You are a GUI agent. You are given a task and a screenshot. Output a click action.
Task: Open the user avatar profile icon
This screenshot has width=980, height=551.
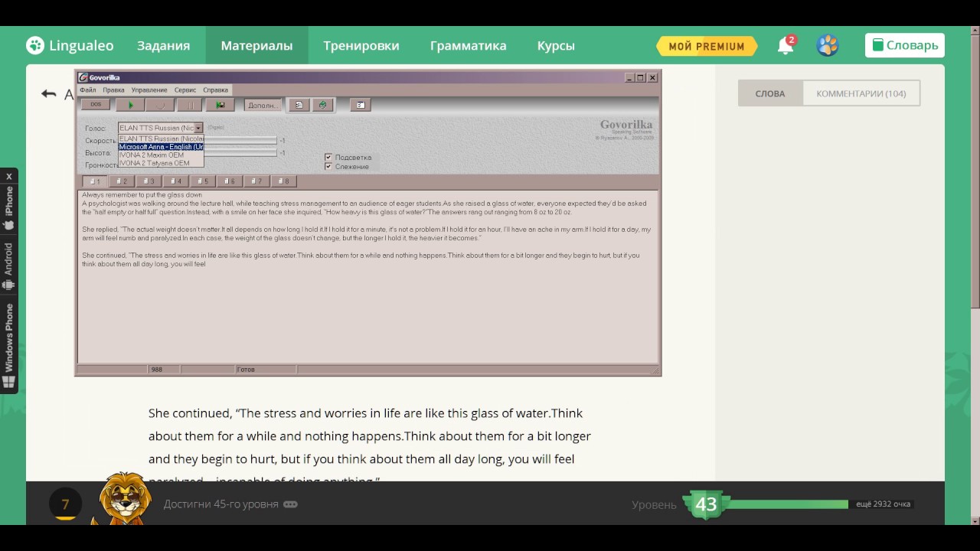point(828,45)
